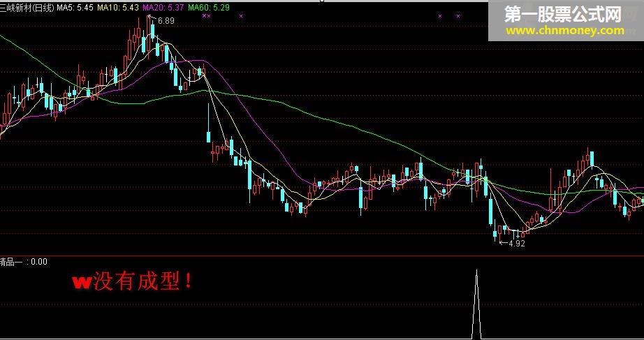Viewport: 644px width, 340px height.
Task: Select the 精品一 : 0.00 sub-indicator label
Action: [24, 262]
